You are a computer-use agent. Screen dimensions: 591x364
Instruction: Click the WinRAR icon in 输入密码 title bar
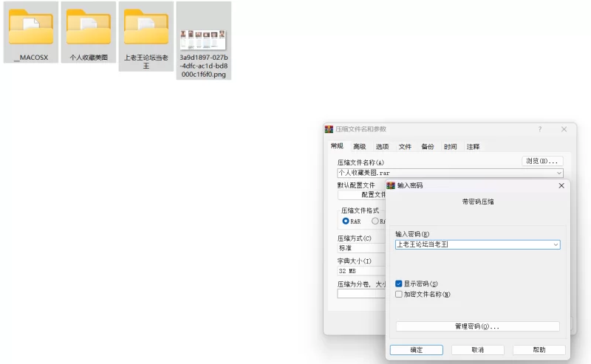391,185
